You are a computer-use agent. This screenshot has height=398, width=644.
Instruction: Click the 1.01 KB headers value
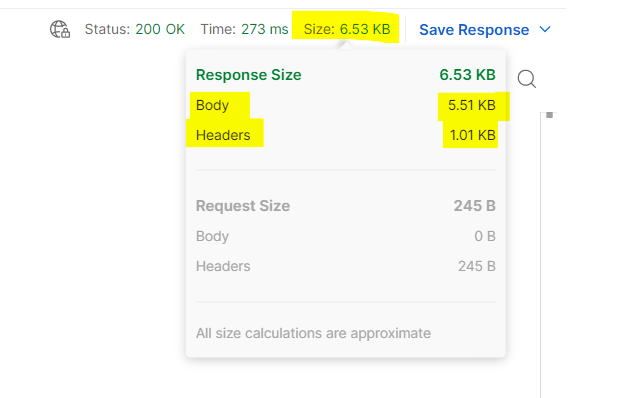(x=473, y=135)
